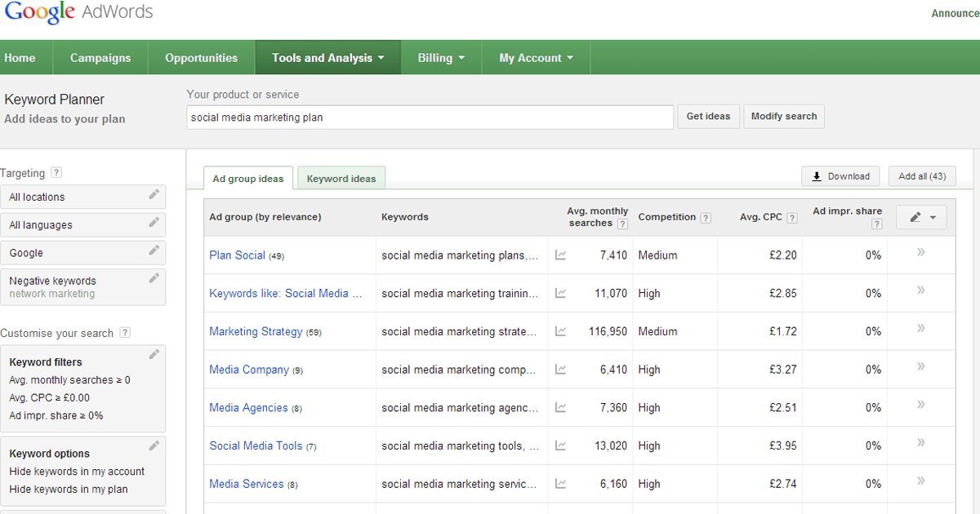
Task: Open Plan Social ad group link
Action: pyautogui.click(x=237, y=255)
